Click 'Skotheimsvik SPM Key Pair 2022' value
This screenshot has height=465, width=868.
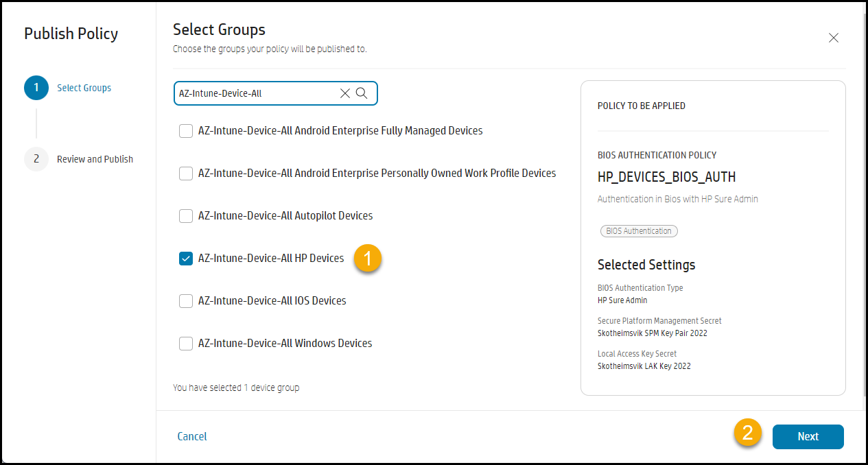653,333
